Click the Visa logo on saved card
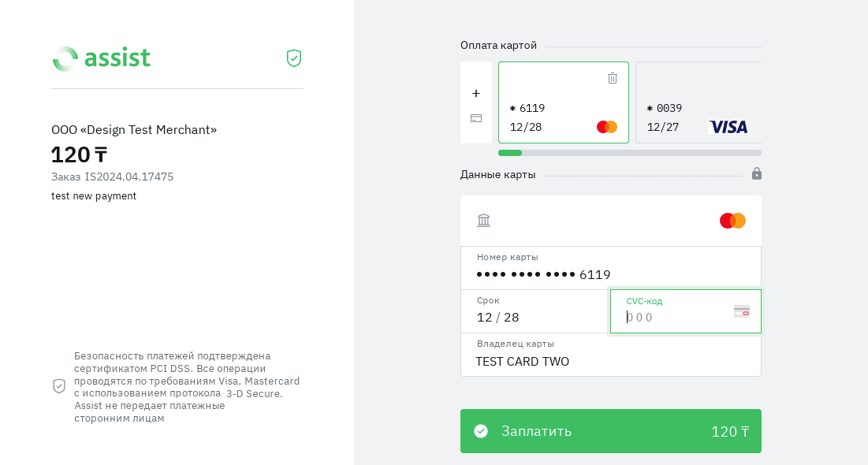 click(728, 127)
